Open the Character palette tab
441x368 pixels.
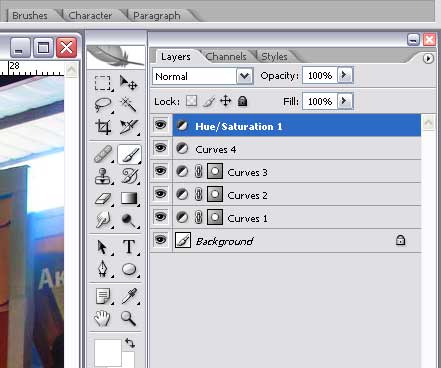tap(90, 15)
